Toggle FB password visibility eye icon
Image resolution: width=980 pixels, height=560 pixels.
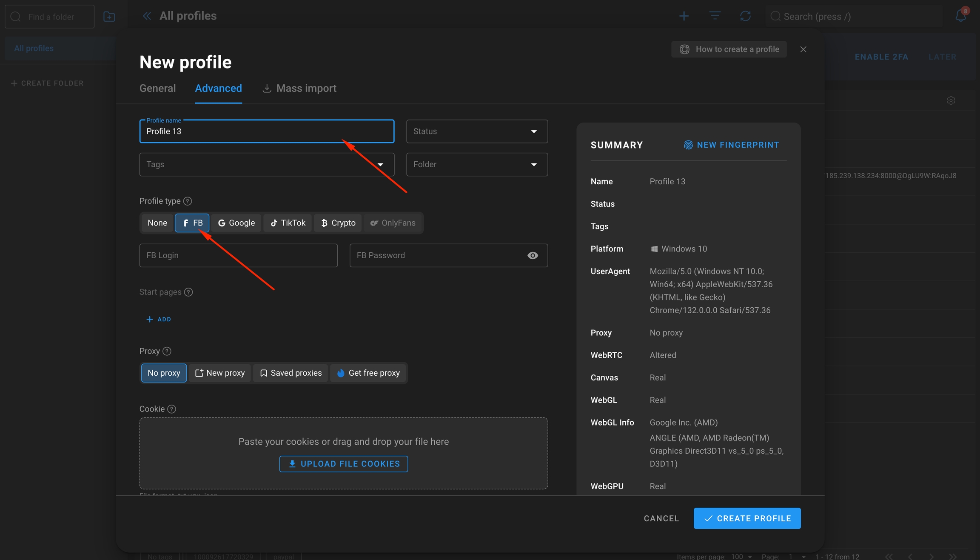point(533,255)
